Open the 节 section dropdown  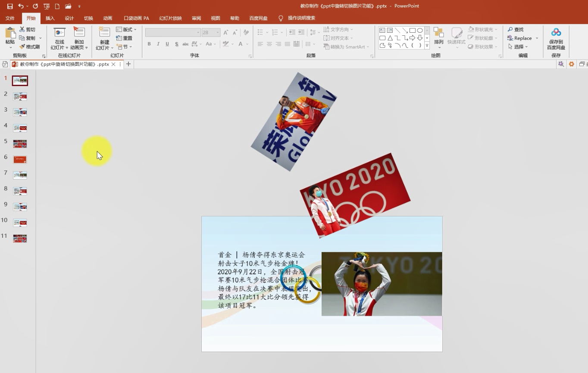pyautogui.click(x=125, y=47)
